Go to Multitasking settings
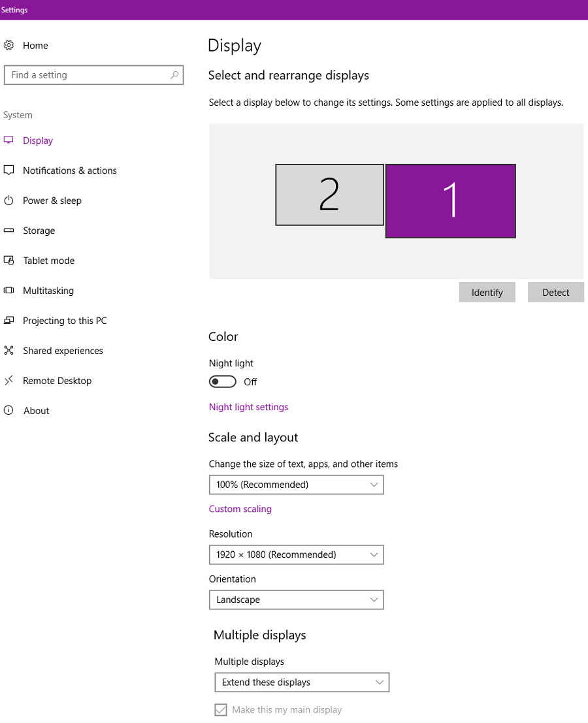The image size is (588, 723). coord(48,291)
